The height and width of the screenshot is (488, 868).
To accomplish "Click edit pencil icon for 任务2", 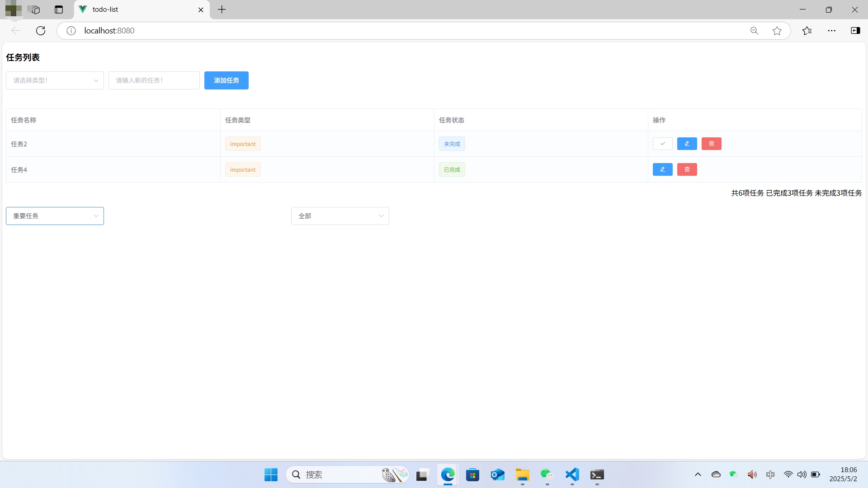I will pos(687,144).
